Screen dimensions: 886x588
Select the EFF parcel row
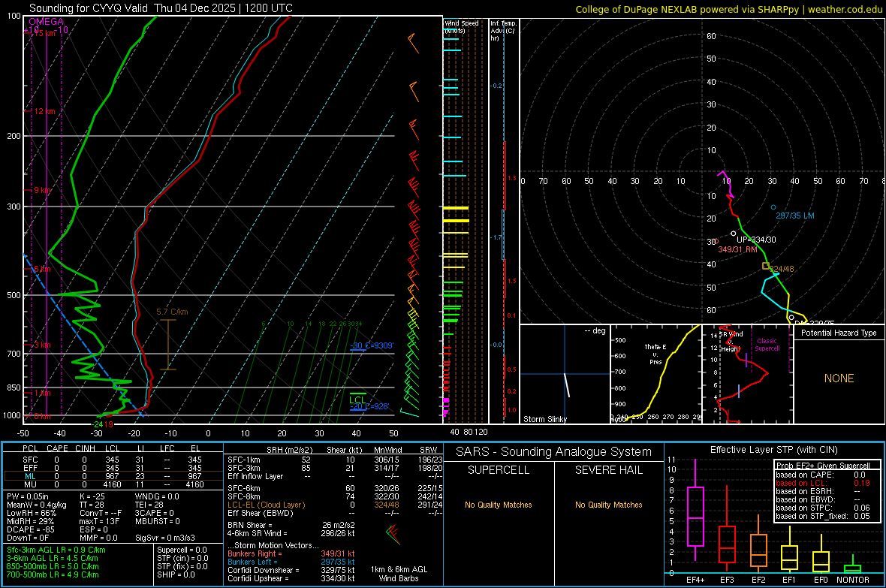tap(113, 468)
